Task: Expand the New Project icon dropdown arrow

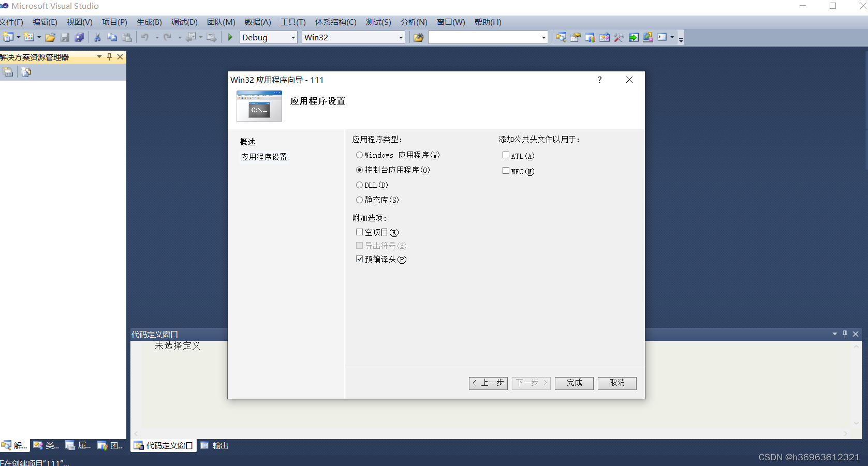Action: (18, 37)
